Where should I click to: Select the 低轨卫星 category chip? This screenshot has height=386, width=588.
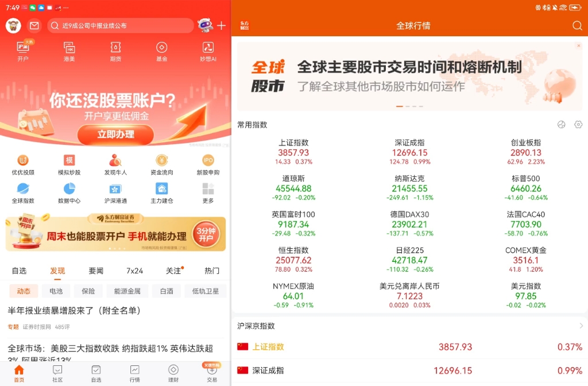[x=206, y=291]
